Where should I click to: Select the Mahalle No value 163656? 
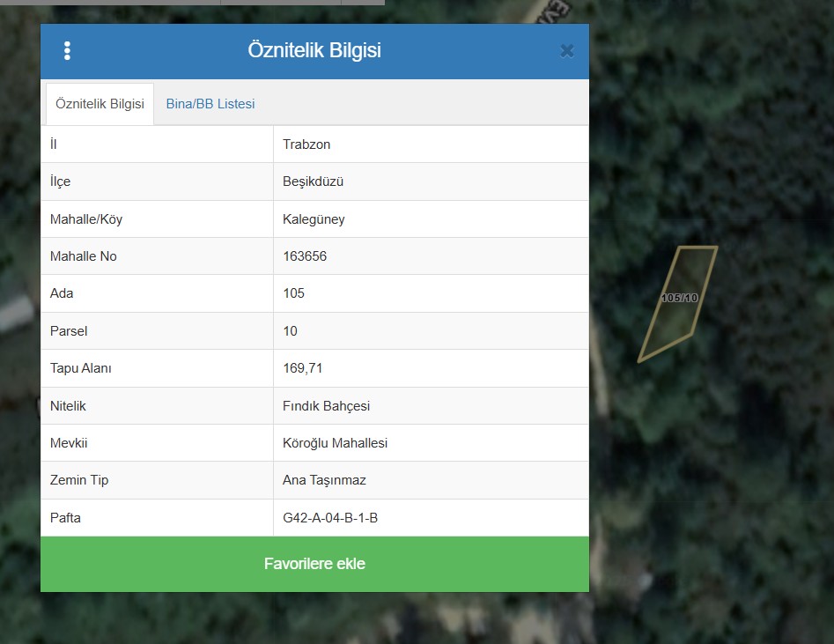click(305, 256)
